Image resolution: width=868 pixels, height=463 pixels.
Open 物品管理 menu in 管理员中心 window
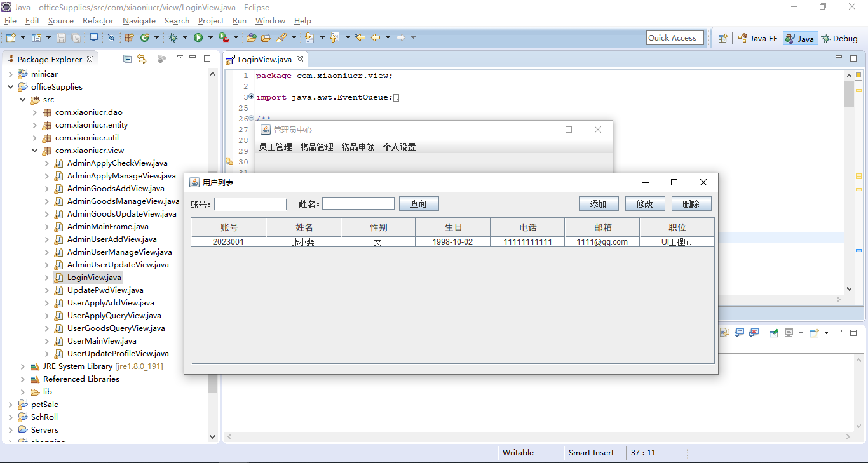(x=316, y=147)
